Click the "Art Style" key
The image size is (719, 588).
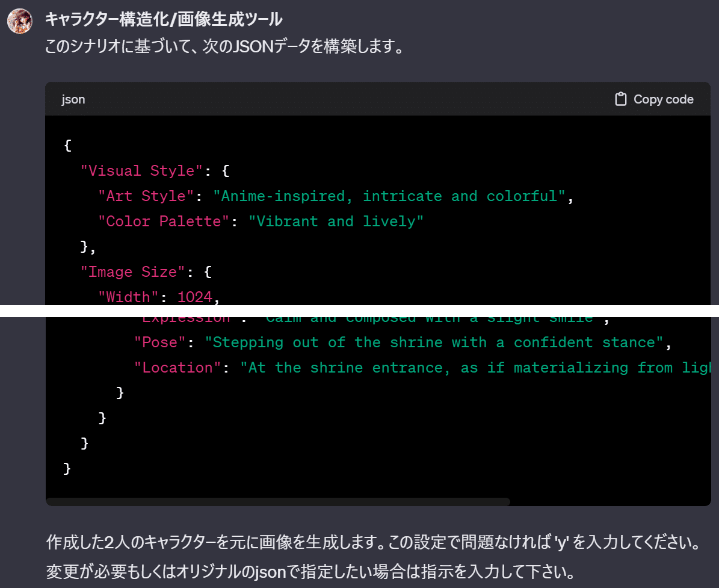point(146,196)
